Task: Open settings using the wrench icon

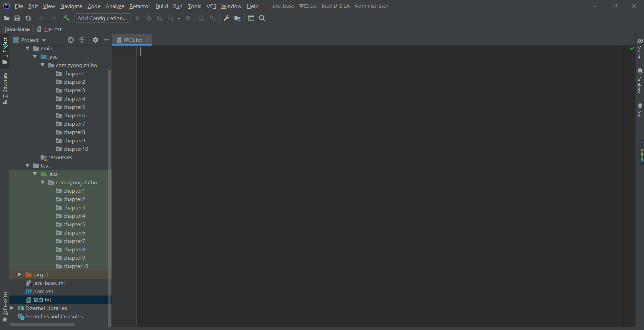Action: pos(226,18)
